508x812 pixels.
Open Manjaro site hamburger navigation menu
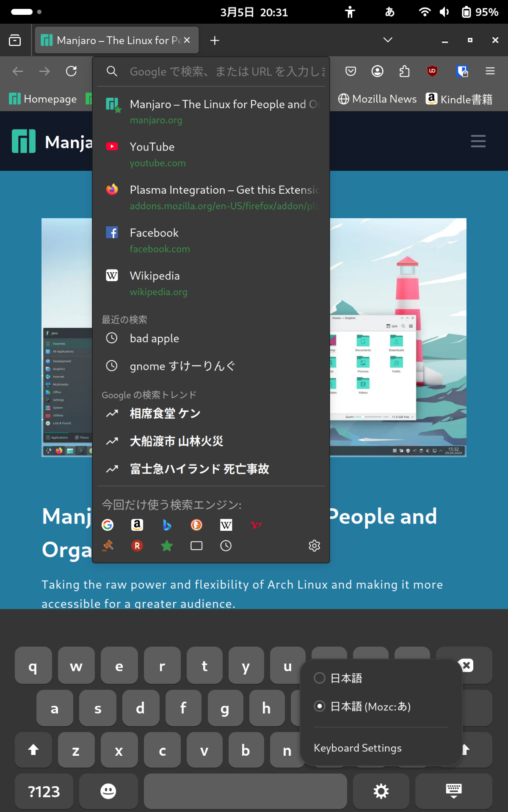(x=478, y=141)
